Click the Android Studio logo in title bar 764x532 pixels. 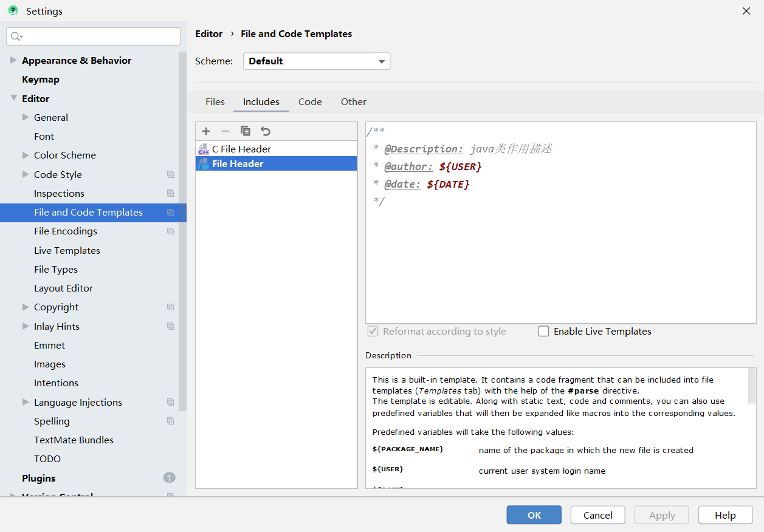(x=13, y=11)
